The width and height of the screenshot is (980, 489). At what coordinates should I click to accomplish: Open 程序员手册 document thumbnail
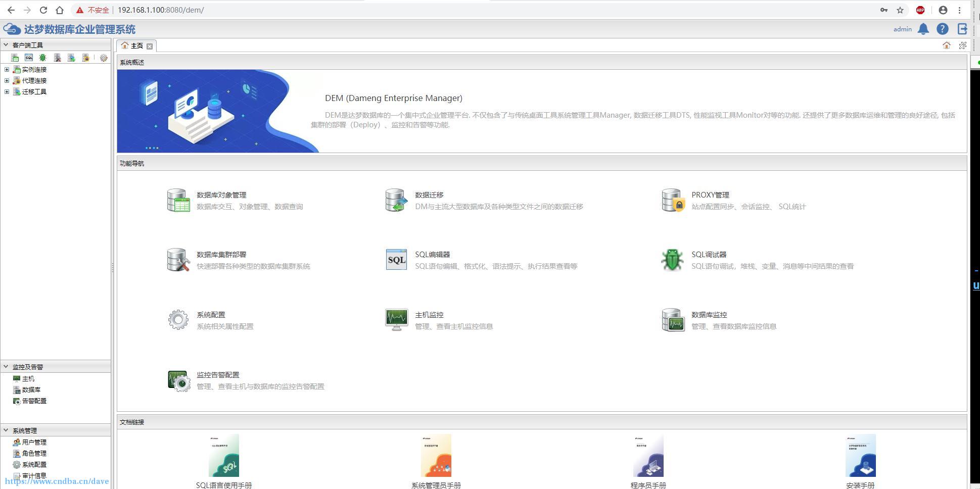click(x=648, y=455)
